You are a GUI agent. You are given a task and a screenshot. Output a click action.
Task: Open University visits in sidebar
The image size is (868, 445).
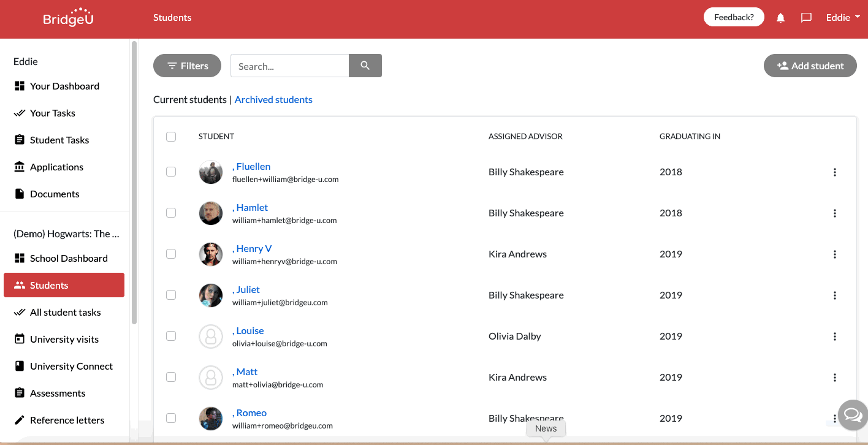64,339
